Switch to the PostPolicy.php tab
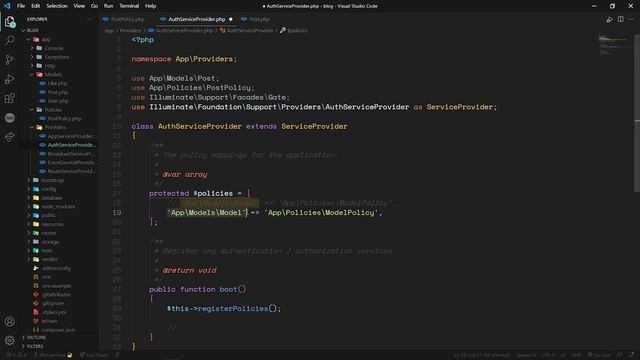 point(127,19)
